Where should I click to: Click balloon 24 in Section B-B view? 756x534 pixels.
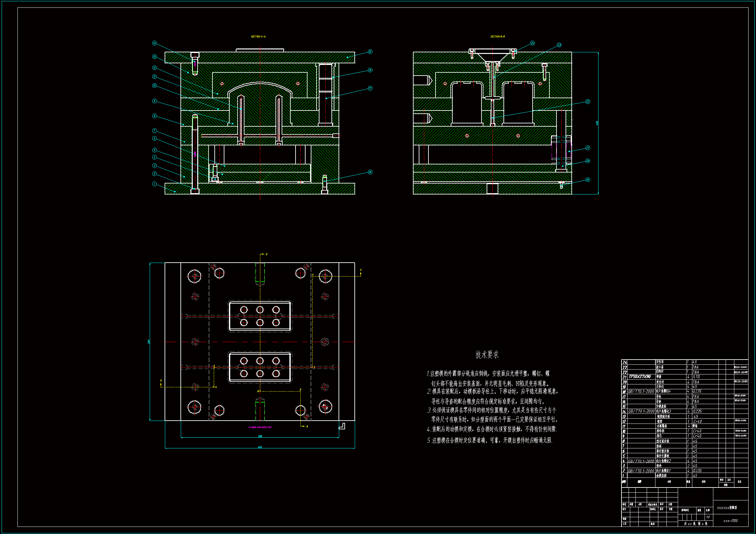(x=533, y=43)
